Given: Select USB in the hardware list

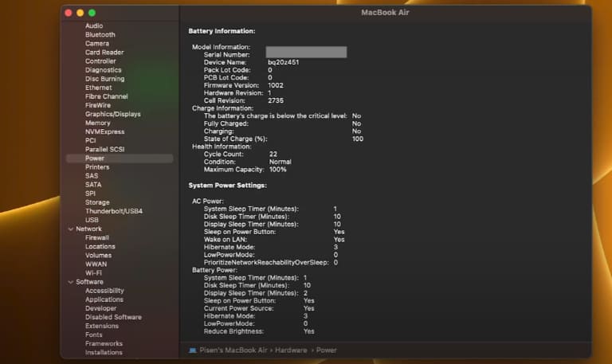Looking at the screenshot, I should (92, 220).
